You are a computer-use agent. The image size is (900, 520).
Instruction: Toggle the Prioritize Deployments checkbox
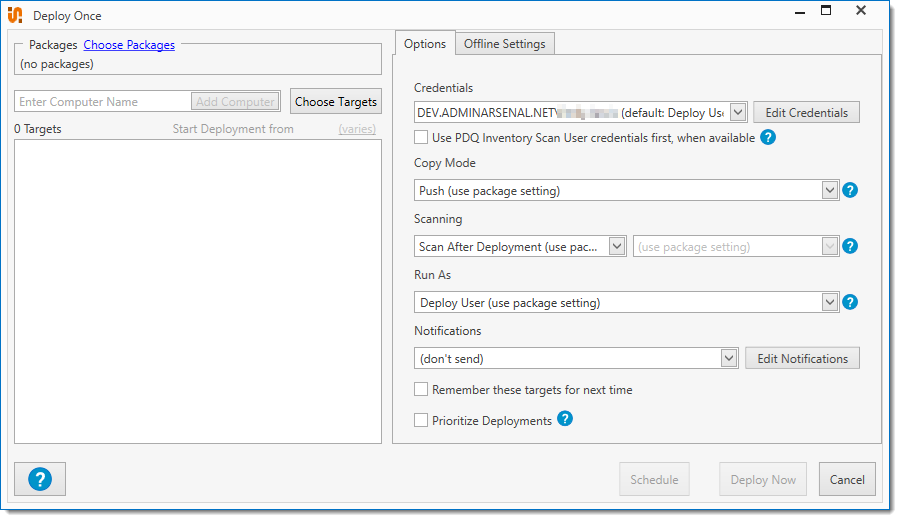click(x=421, y=420)
